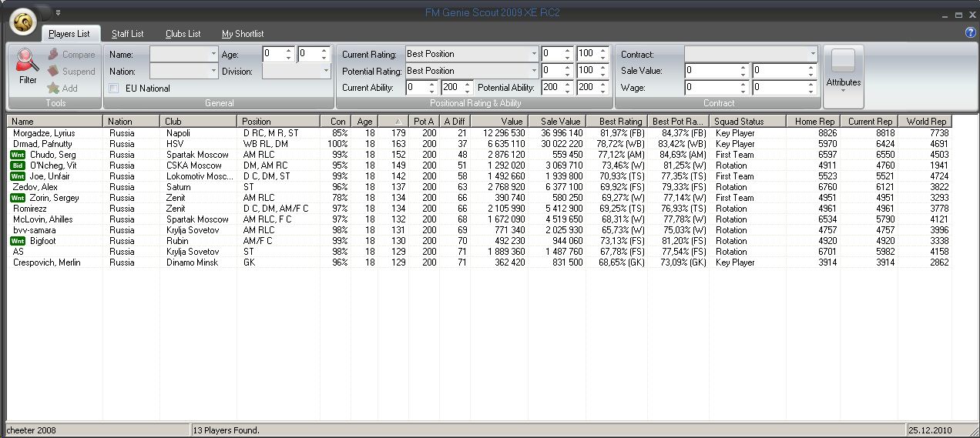Open the blue help question mark
Image resolution: width=980 pixels, height=438 pixels.
(x=970, y=33)
